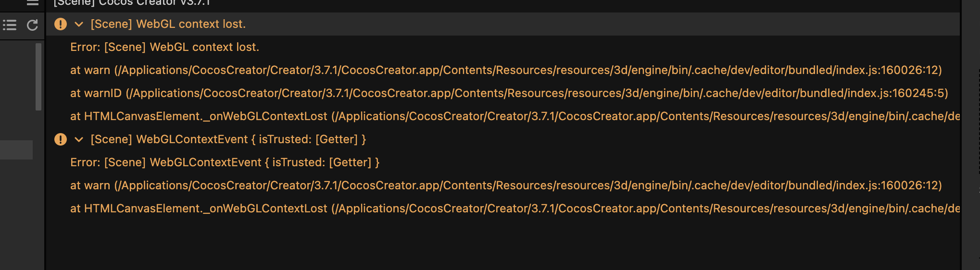Click warning icon beside WebGLContextEvent entry

tap(61, 139)
